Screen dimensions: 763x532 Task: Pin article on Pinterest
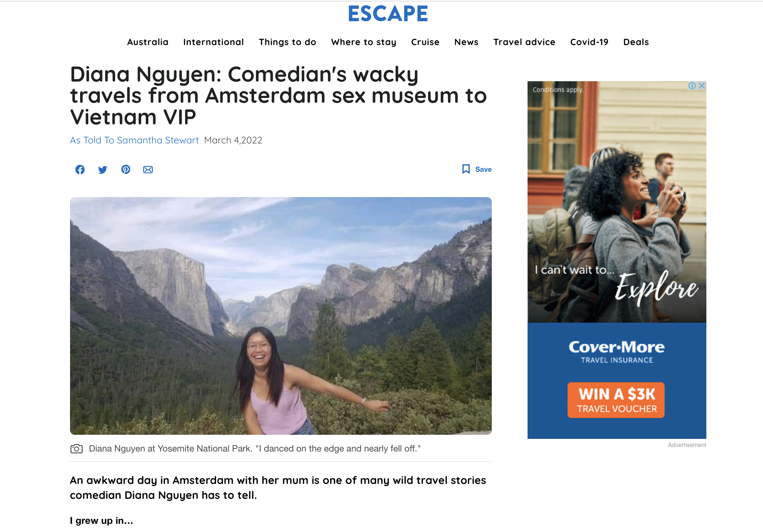(126, 170)
